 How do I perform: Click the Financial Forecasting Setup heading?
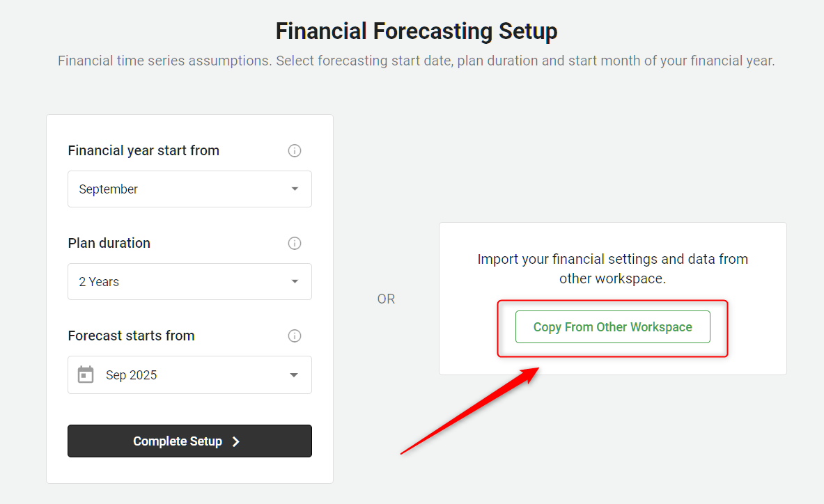tap(417, 31)
